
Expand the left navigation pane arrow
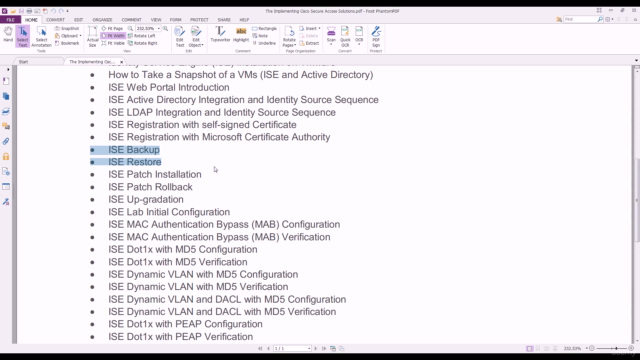[x=8, y=69]
